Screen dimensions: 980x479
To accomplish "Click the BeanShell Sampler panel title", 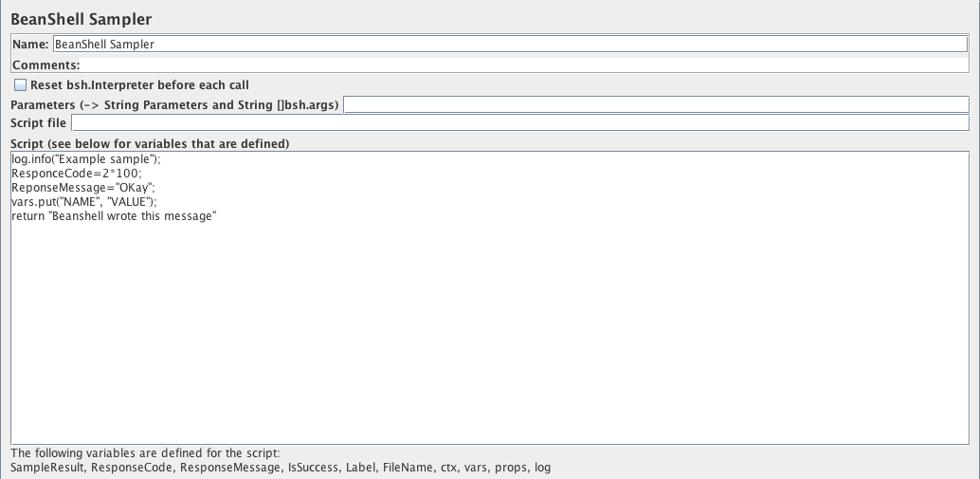I will [x=82, y=19].
